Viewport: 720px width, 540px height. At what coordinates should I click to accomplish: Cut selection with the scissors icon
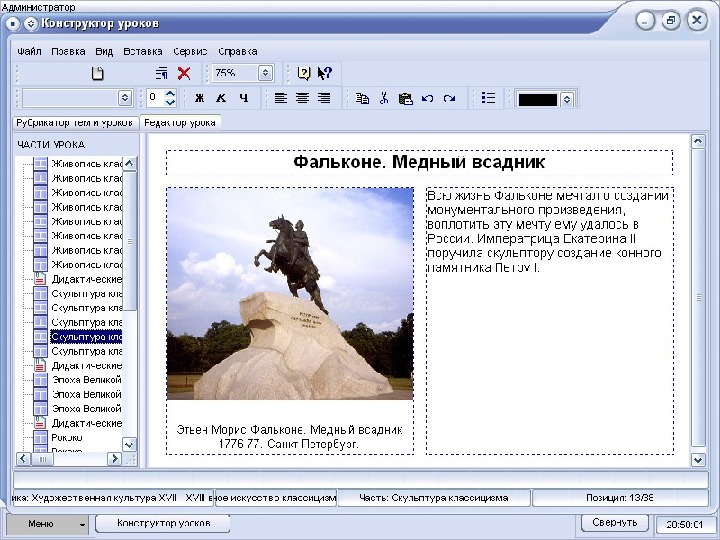tap(384, 98)
